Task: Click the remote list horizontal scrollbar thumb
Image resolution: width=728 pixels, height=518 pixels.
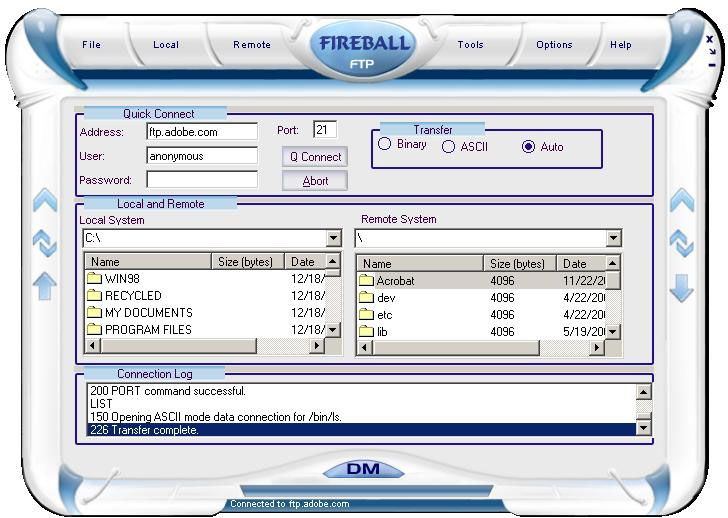Action: point(456,348)
